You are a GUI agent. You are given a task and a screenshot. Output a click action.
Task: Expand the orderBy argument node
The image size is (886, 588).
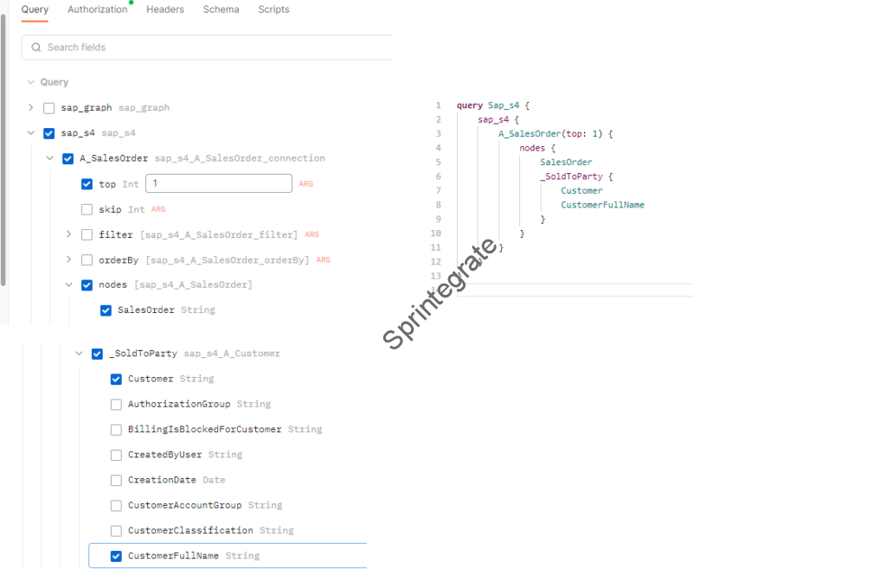tap(69, 259)
